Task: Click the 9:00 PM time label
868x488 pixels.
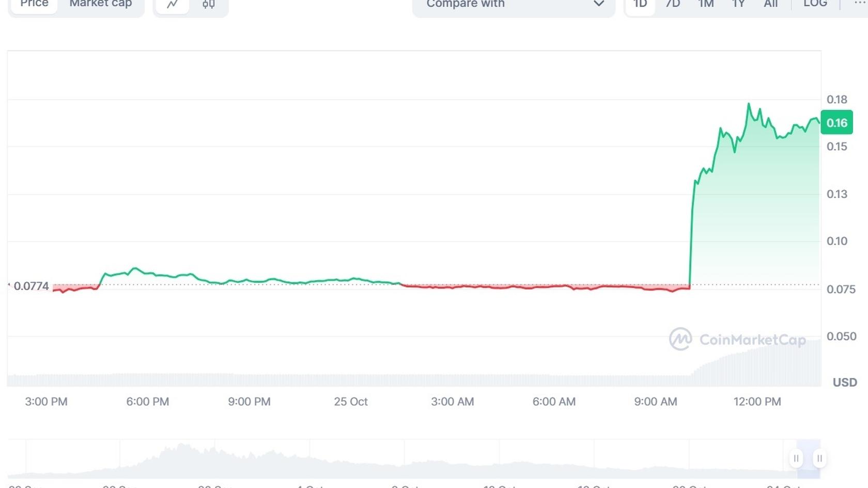Action: 249,401
